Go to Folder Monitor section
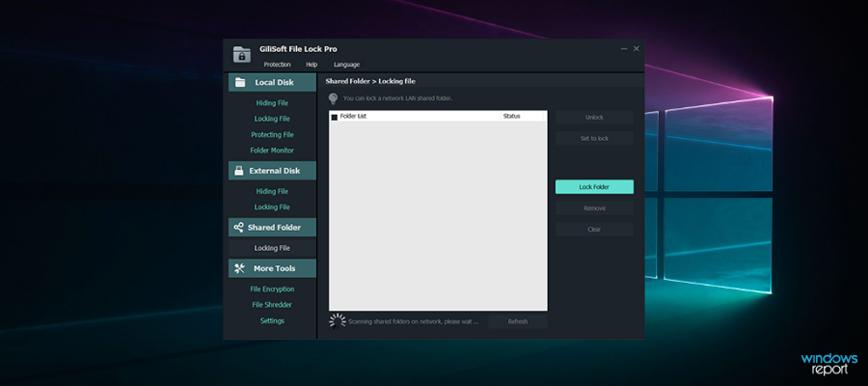 (272, 151)
